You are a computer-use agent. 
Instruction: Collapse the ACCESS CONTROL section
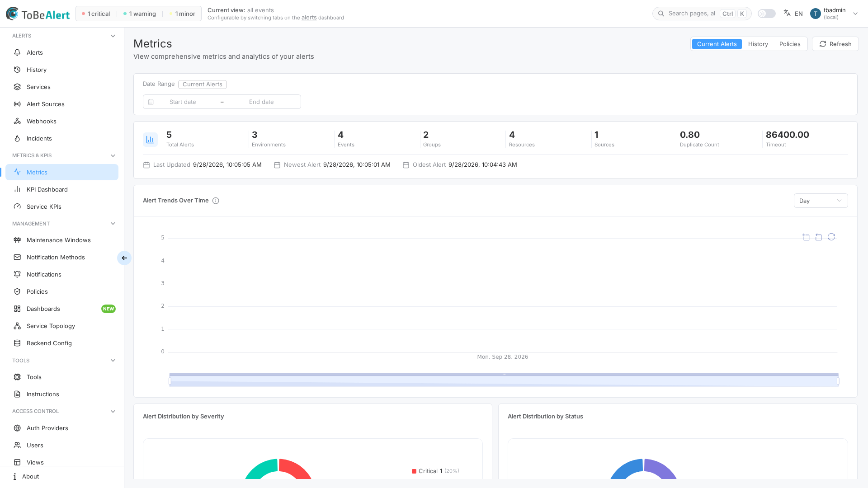(x=113, y=411)
